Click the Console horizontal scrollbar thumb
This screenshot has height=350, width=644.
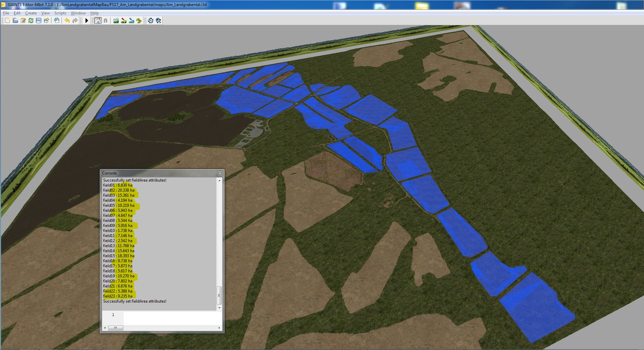[x=116, y=328]
